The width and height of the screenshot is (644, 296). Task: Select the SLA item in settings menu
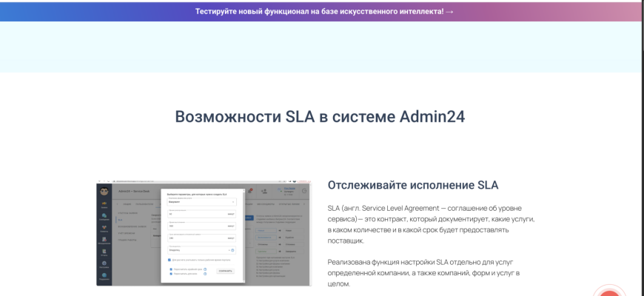pyautogui.click(x=120, y=219)
